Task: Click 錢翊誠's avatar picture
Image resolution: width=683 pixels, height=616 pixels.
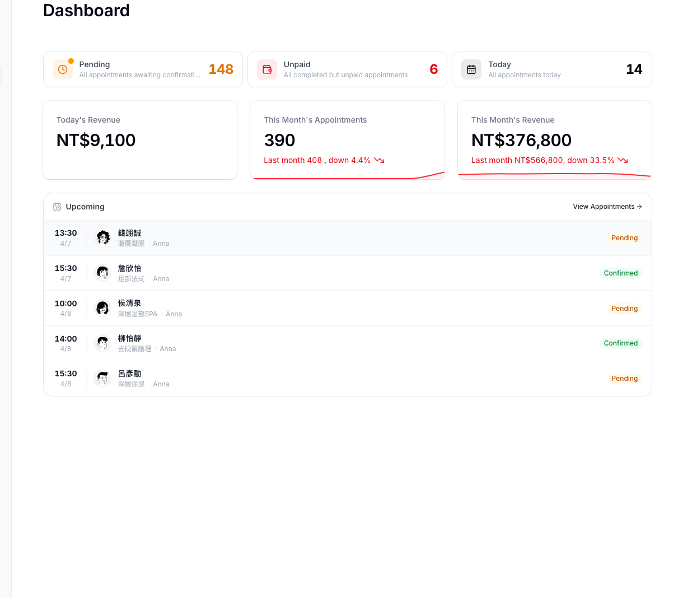Action: (103, 237)
